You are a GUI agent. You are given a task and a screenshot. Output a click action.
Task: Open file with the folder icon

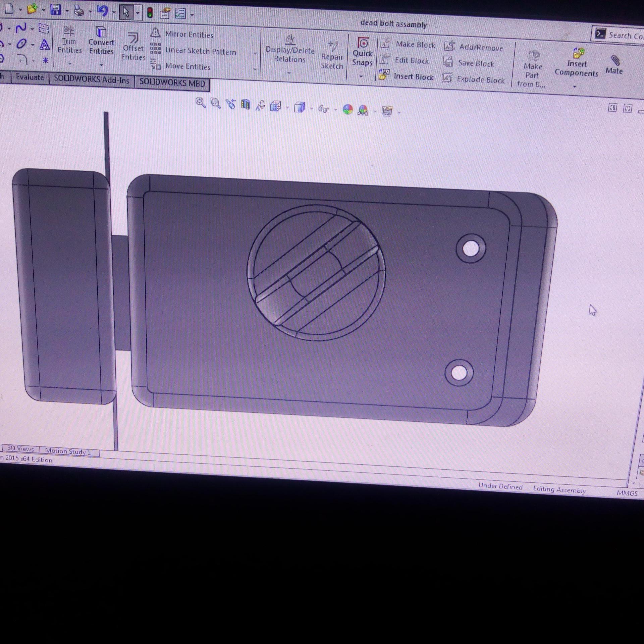tap(32, 9)
